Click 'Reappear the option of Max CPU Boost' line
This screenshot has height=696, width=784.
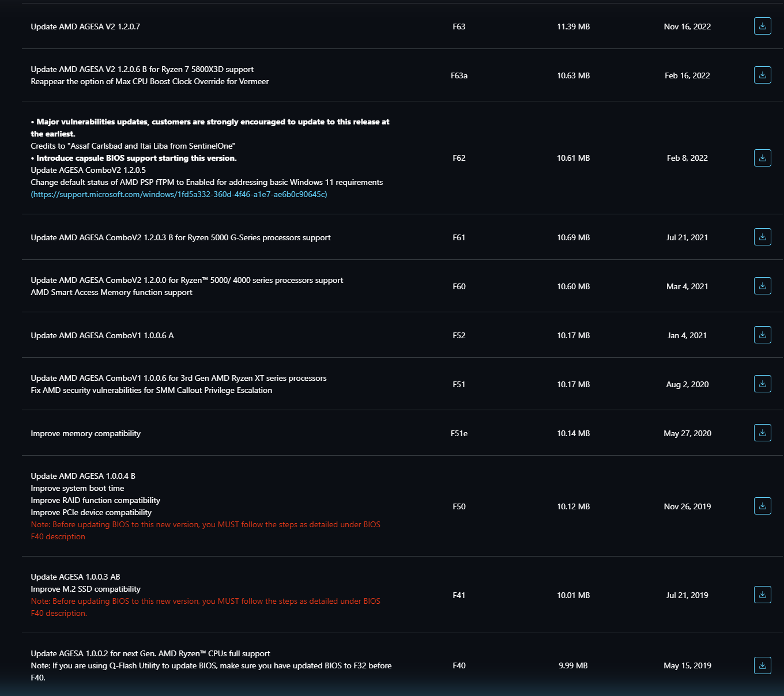pyautogui.click(x=149, y=81)
